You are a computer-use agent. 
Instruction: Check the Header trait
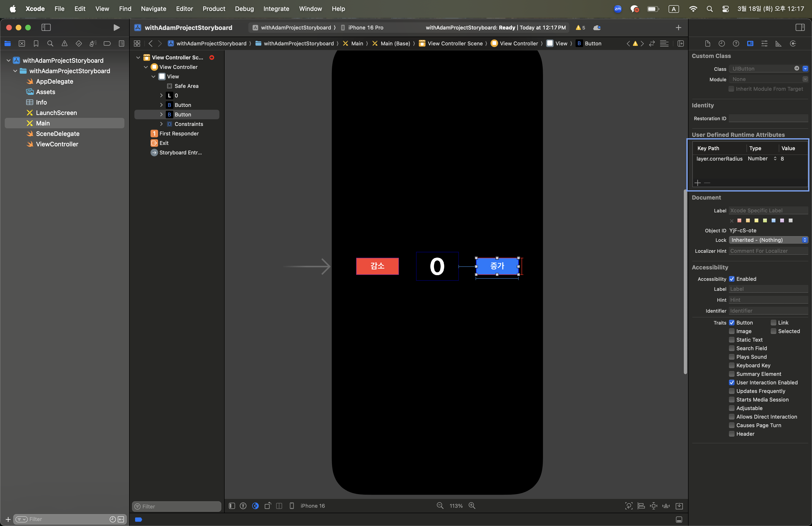point(732,434)
